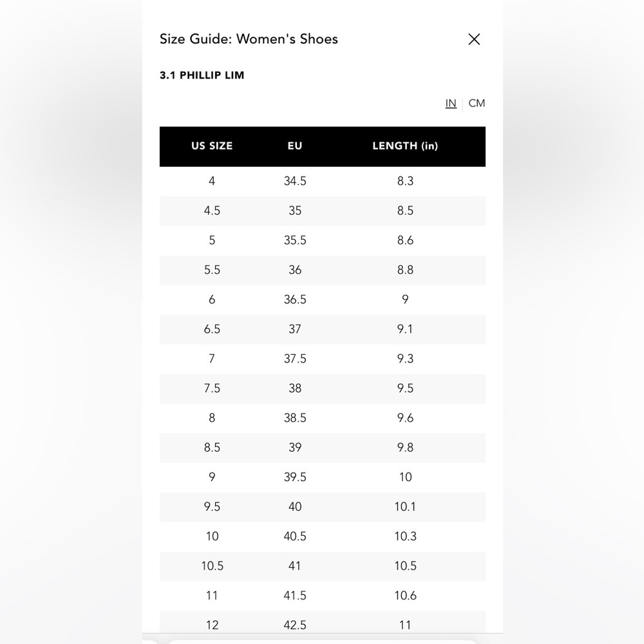This screenshot has width=644, height=644.
Task: Click the EU 39.5 cell
Action: pyautogui.click(x=295, y=477)
